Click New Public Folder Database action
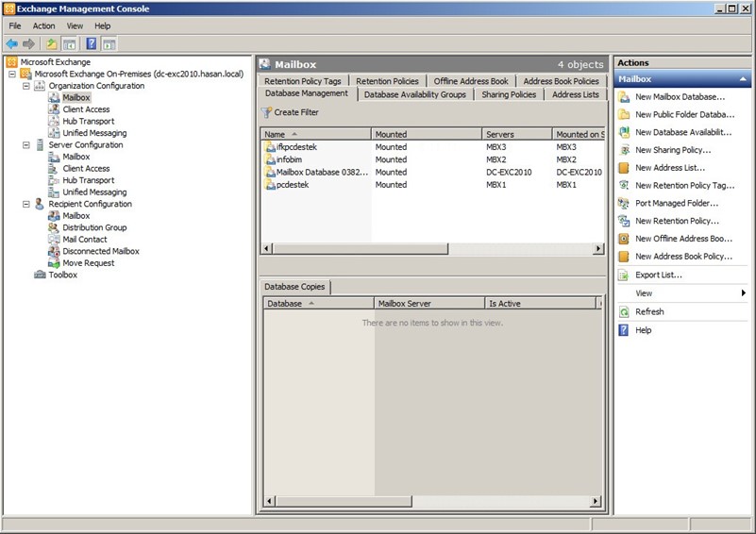 [x=684, y=115]
